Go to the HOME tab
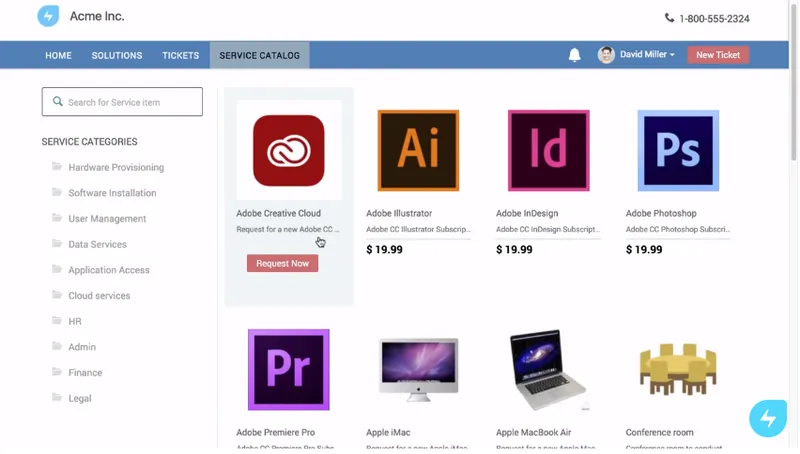800x454 pixels. [58, 55]
